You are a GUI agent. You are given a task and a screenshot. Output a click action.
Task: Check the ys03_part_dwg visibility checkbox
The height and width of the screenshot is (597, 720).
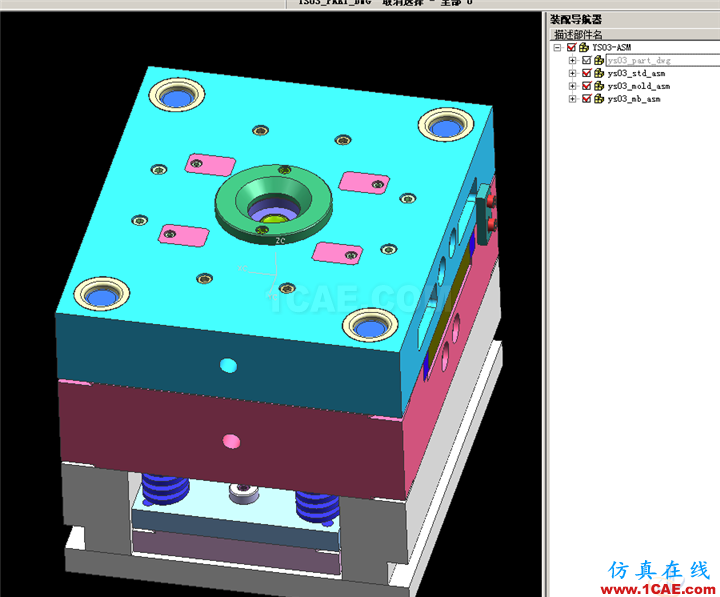[586, 60]
